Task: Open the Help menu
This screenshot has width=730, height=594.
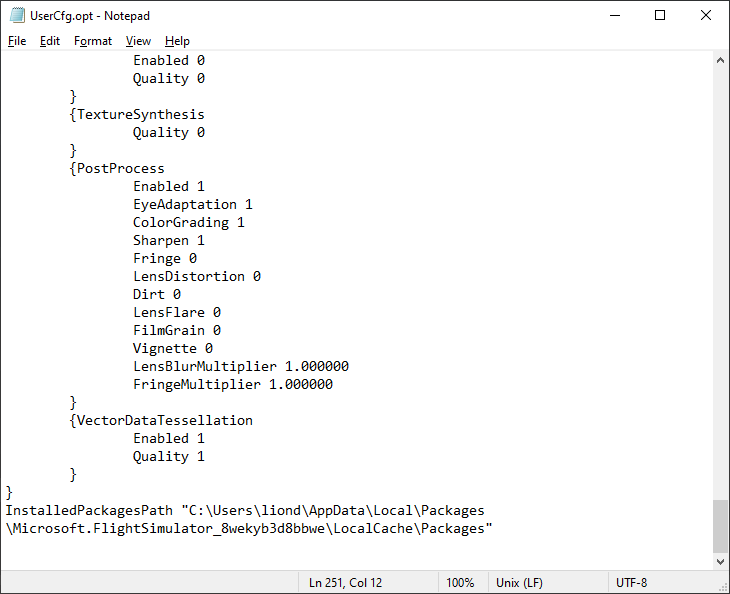Action: pos(177,41)
